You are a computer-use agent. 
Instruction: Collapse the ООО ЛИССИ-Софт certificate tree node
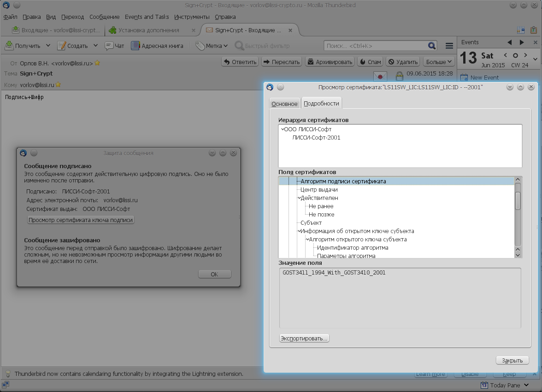pos(282,129)
